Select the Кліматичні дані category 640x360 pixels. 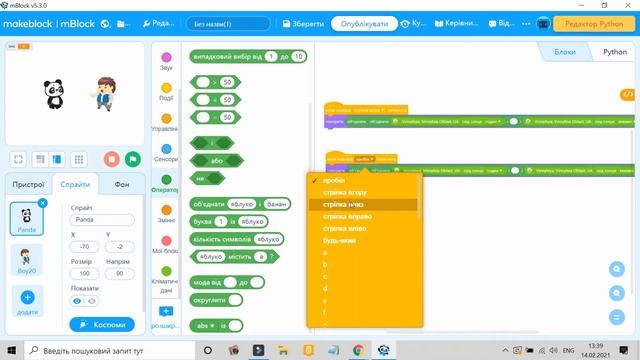pos(166,280)
